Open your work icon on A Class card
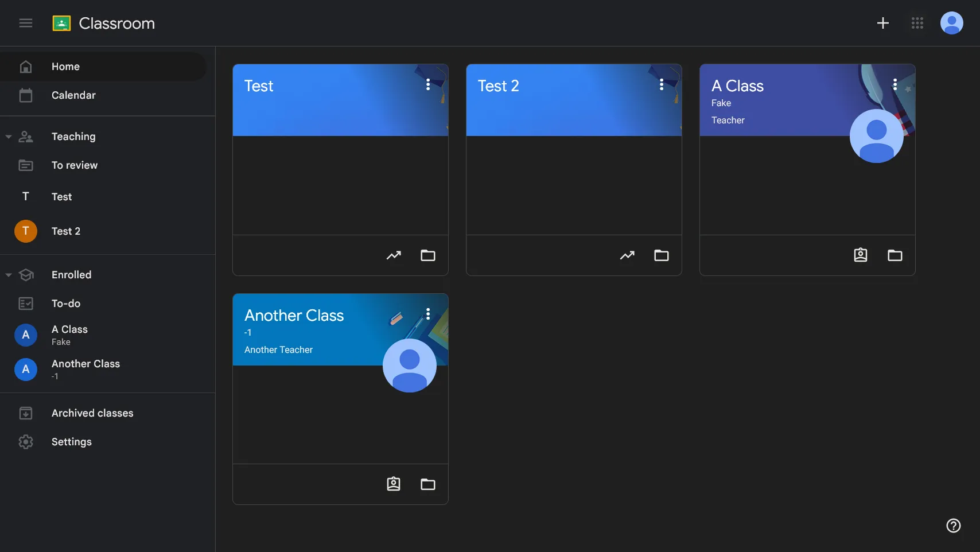The height and width of the screenshot is (552, 980). point(861,255)
